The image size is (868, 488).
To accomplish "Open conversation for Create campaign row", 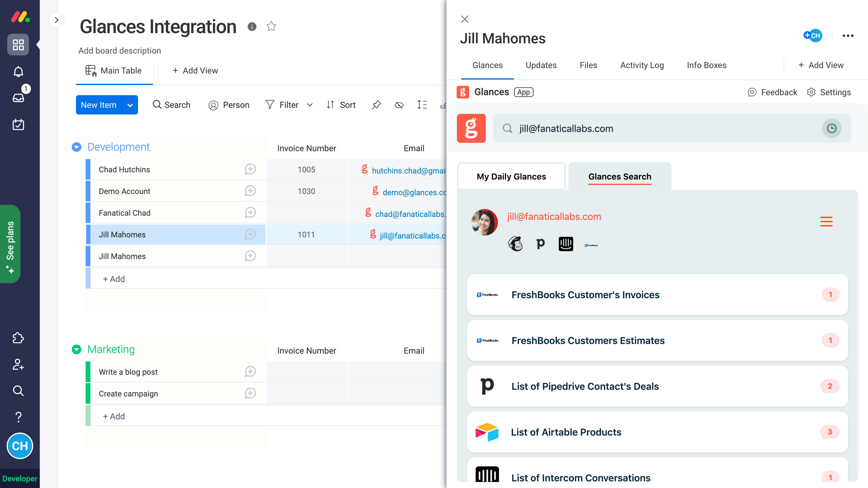I will coord(250,393).
